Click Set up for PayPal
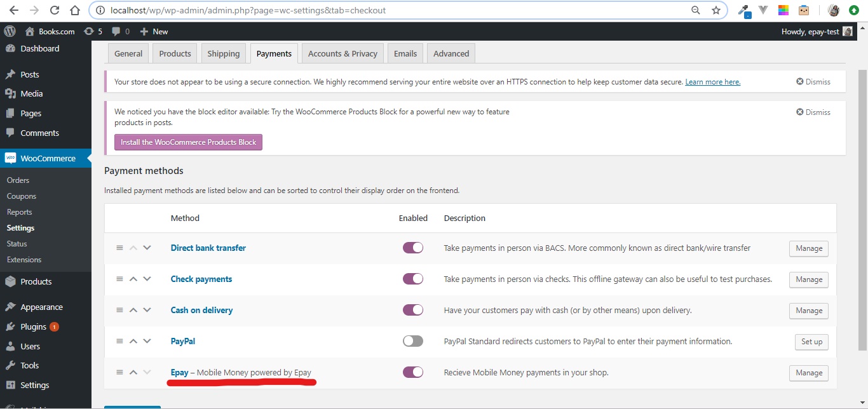Image resolution: width=868 pixels, height=409 pixels. (x=811, y=342)
